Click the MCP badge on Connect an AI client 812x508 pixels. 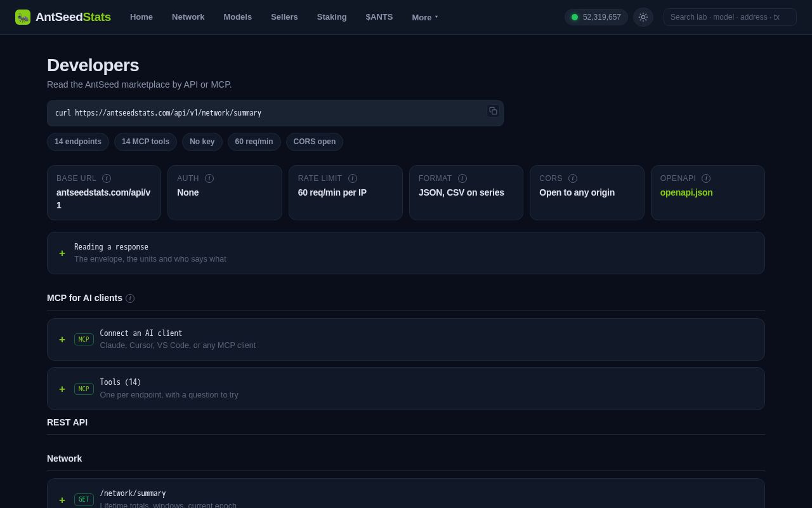(84, 340)
